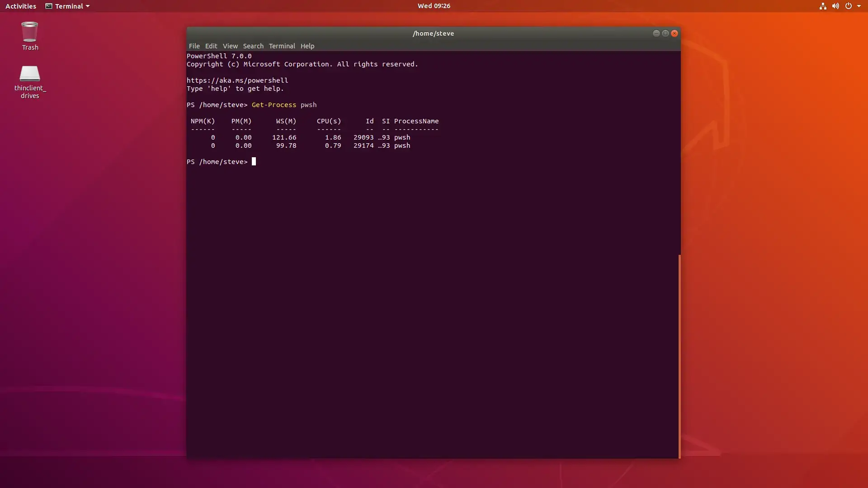868x488 pixels.
Task: Open the Terminal app menu in top bar
Action: coord(67,6)
